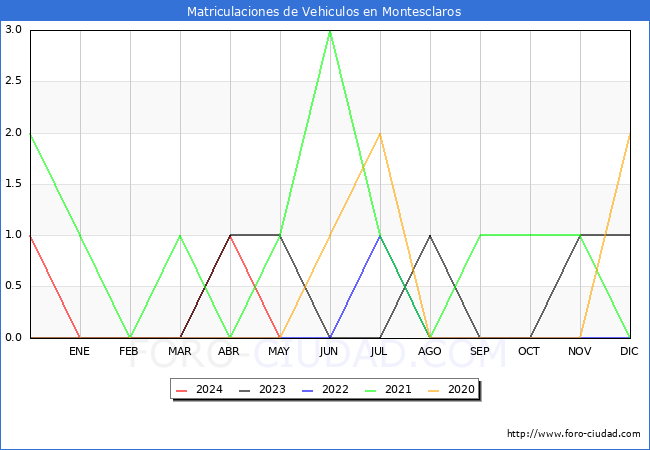This screenshot has height=450, width=650.
Task: Click the SEP month axis label
Action: pyautogui.click(x=480, y=351)
